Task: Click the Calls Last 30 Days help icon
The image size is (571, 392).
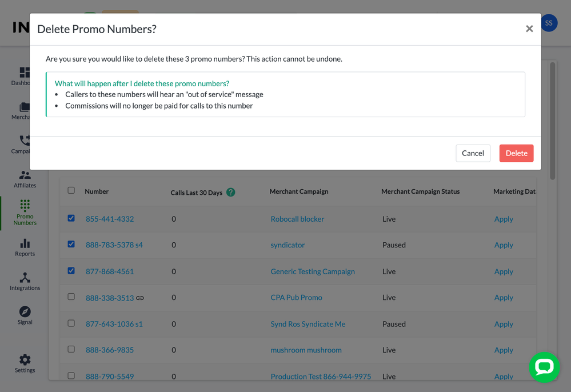Action: pyautogui.click(x=231, y=192)
